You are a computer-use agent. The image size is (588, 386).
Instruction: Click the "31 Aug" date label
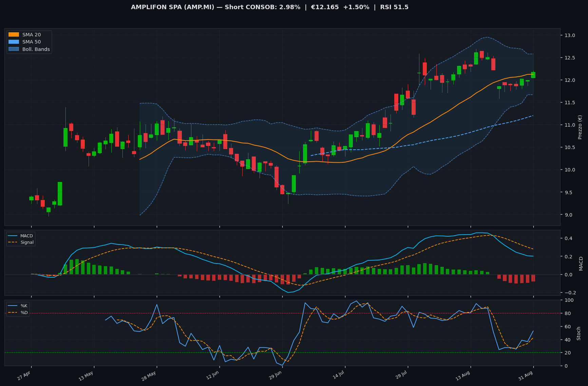click(x=526, y=376)
